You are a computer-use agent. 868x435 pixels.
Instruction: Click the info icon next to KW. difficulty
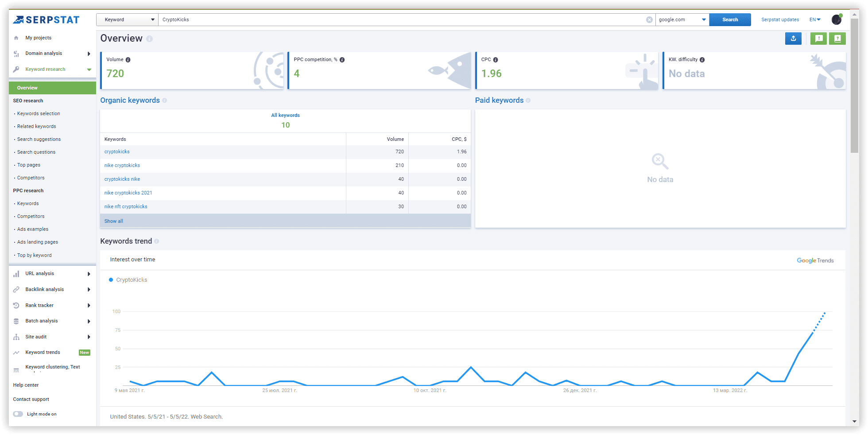[702, 60]
